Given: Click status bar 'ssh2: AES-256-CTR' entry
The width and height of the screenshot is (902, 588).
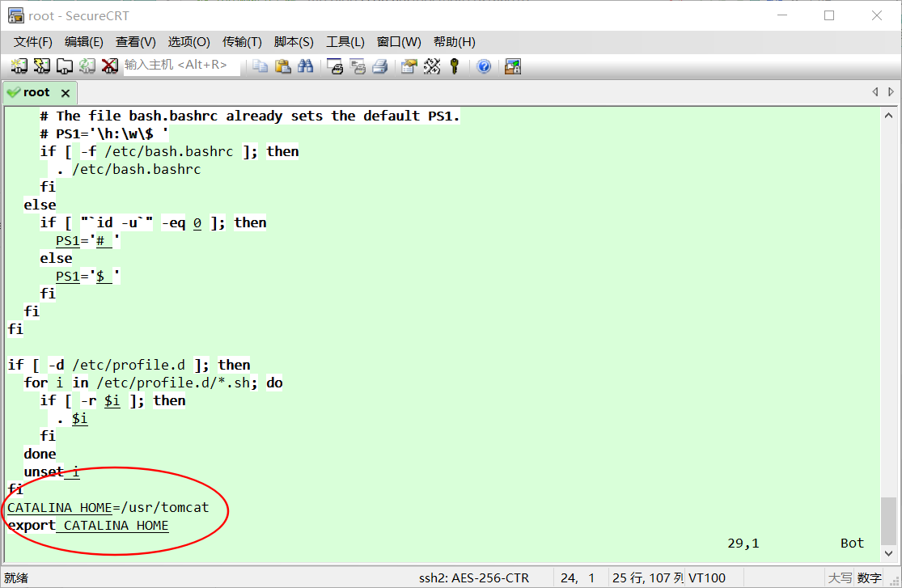Looking at the screenshot, I should coord(474,577).
